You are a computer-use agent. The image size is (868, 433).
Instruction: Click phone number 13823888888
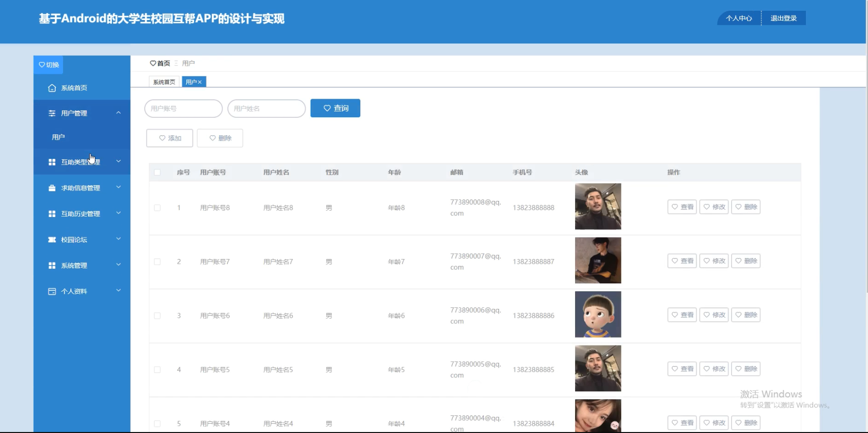534,208
